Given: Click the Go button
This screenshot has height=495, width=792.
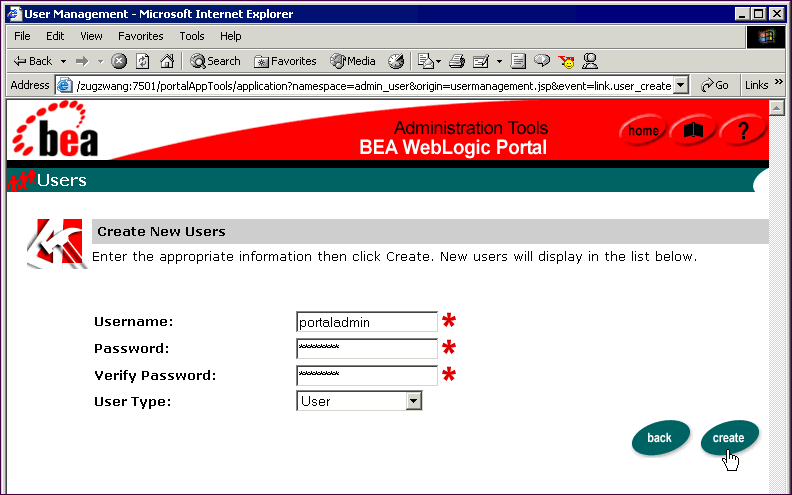Looking at the screenshot, I should (715, 85).
